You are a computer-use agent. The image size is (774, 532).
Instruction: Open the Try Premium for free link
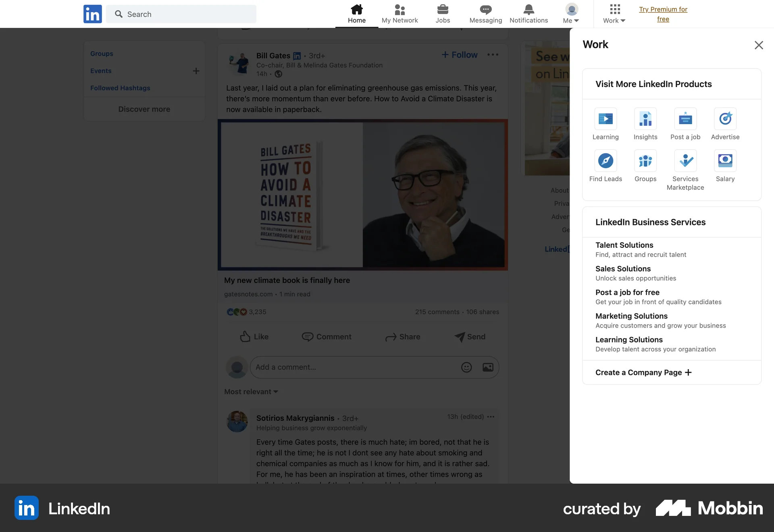[664, 14]
